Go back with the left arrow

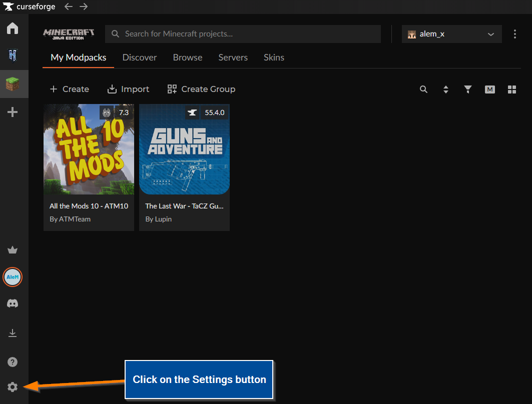[x=69, y=6]
